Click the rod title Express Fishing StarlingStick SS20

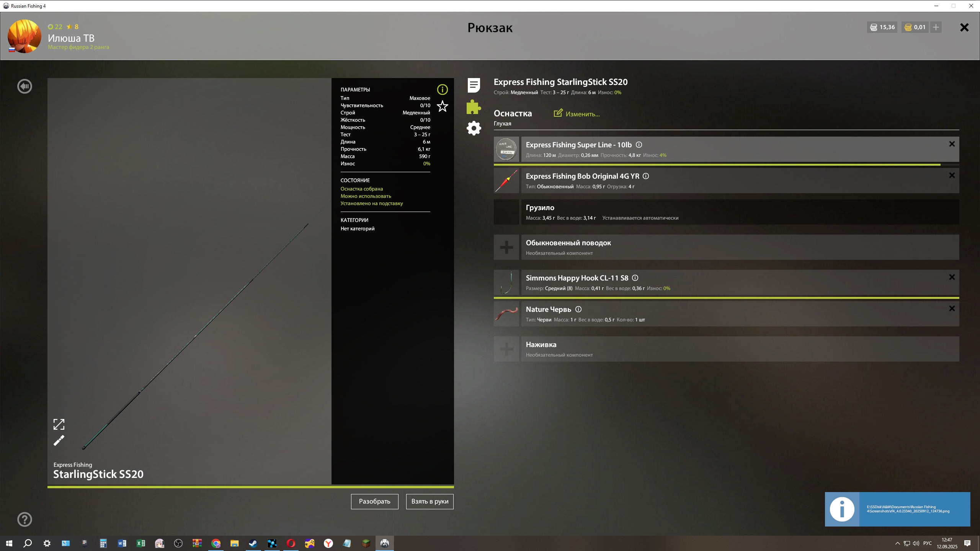[560, 82]
